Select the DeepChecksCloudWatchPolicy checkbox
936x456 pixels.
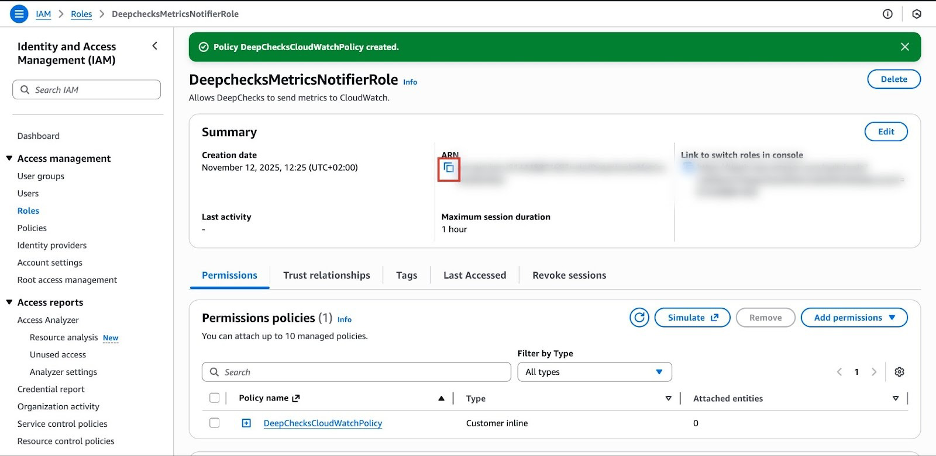pos(214,423)
